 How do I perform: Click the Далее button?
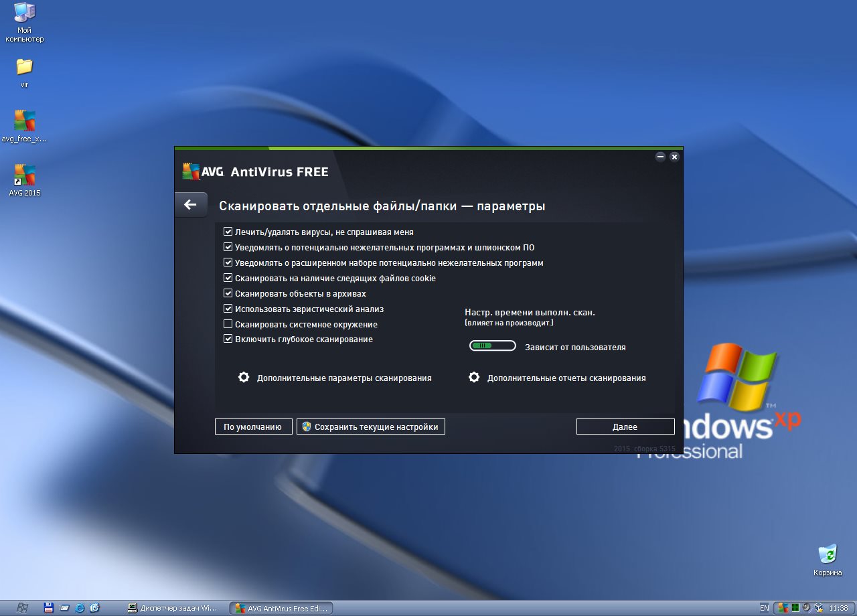[x=625, y=427]
